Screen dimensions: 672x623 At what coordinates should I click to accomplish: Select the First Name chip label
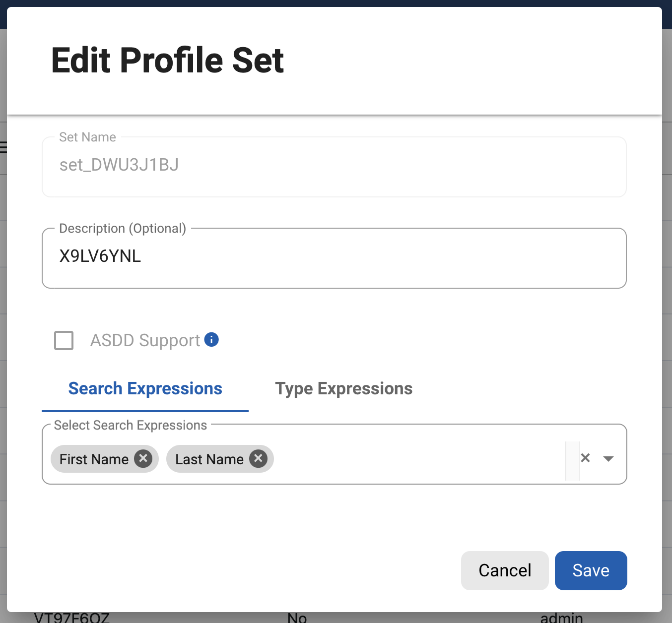(x=94, y=459)
